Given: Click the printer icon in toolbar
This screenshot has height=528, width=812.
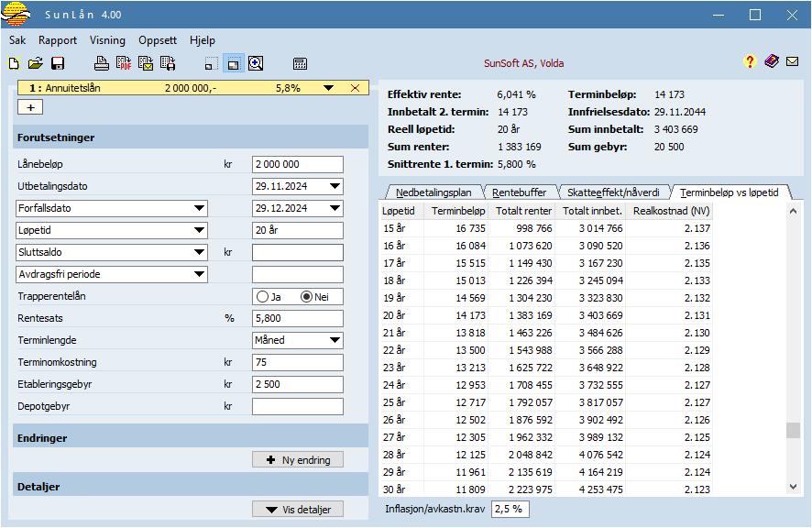Looking at the screenshot, I should click(102, 63).
